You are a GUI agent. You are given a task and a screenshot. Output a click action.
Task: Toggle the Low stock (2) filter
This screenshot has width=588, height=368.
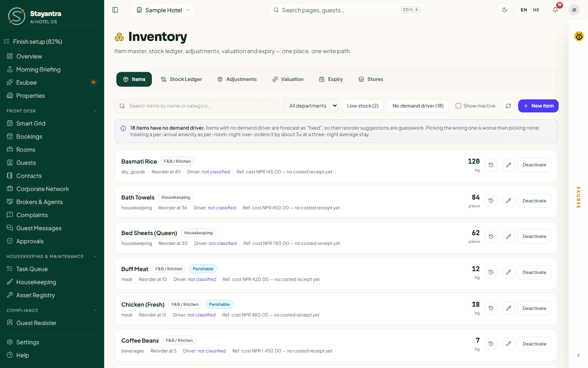coord(363,106)
